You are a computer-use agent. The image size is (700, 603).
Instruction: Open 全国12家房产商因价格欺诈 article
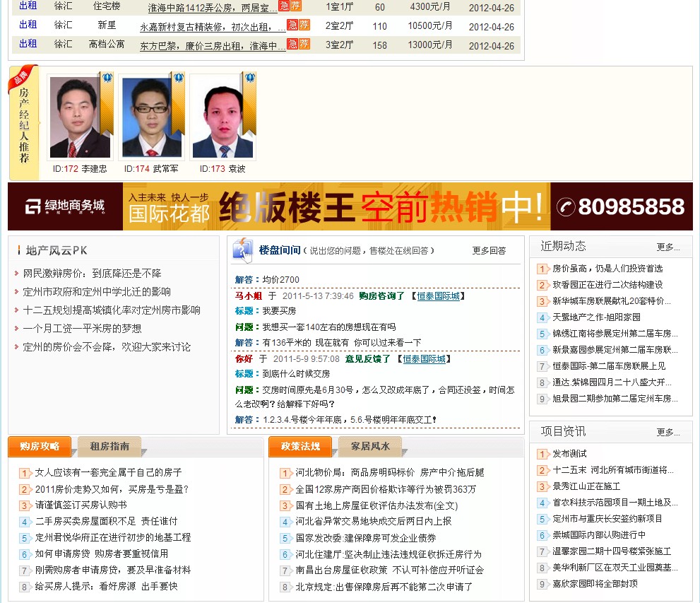click(x=386, y=489)
